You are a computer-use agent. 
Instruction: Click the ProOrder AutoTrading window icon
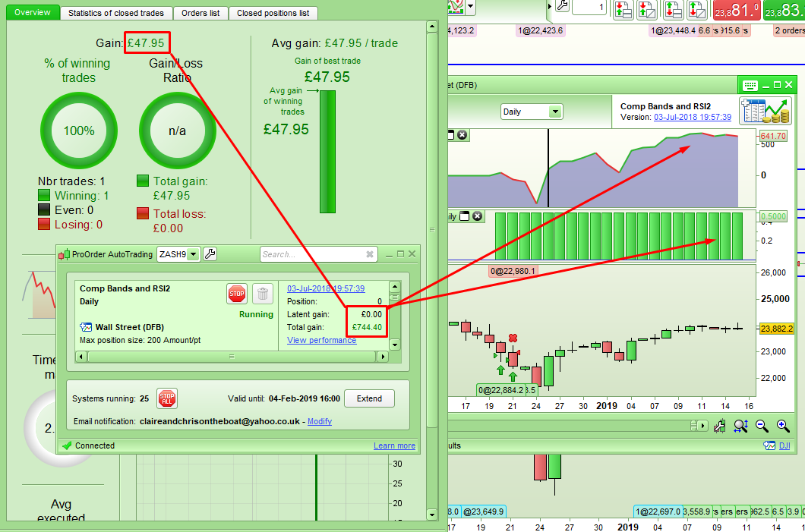65,254
